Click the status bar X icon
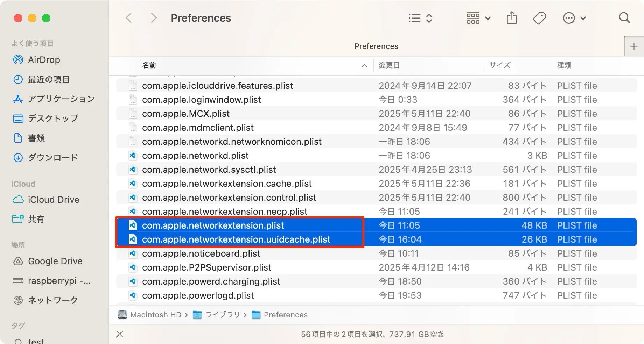 click(120, 334)
